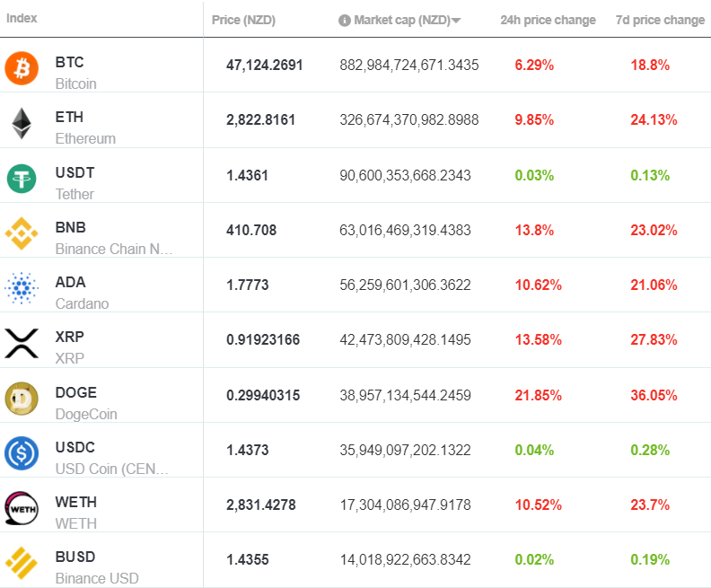Sort by 24h price change header
Viewport: 711px width, 588px height.
548,20
